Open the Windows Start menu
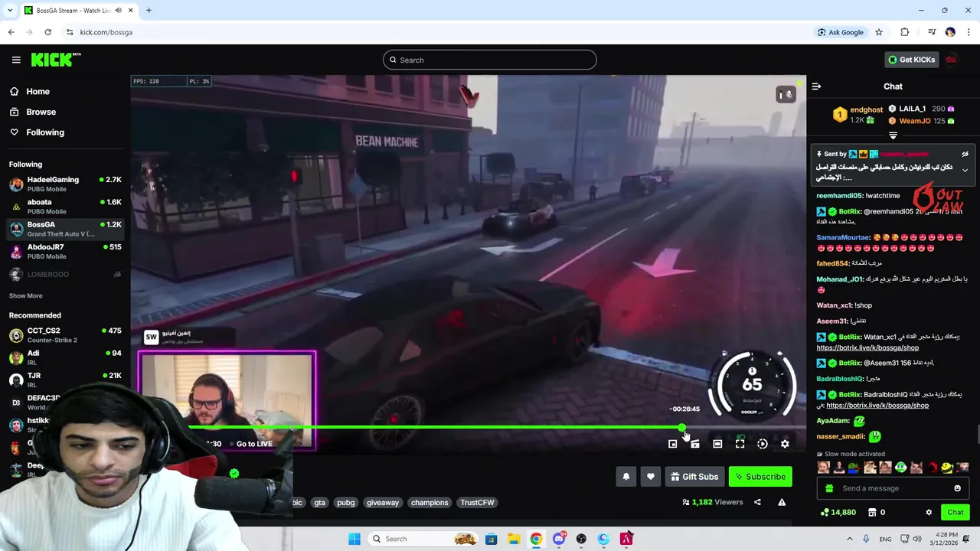This screenshot has height=551, width=980. pos(354,539)
